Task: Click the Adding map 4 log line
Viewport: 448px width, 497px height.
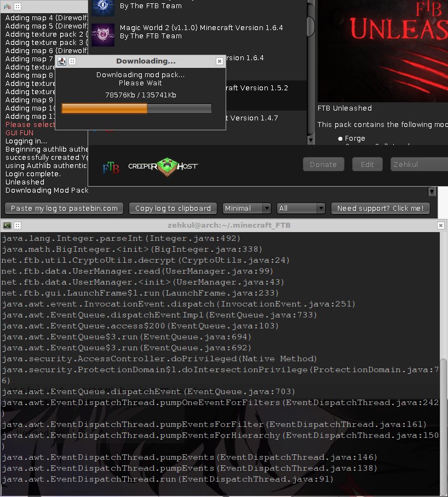Action: 47,18
